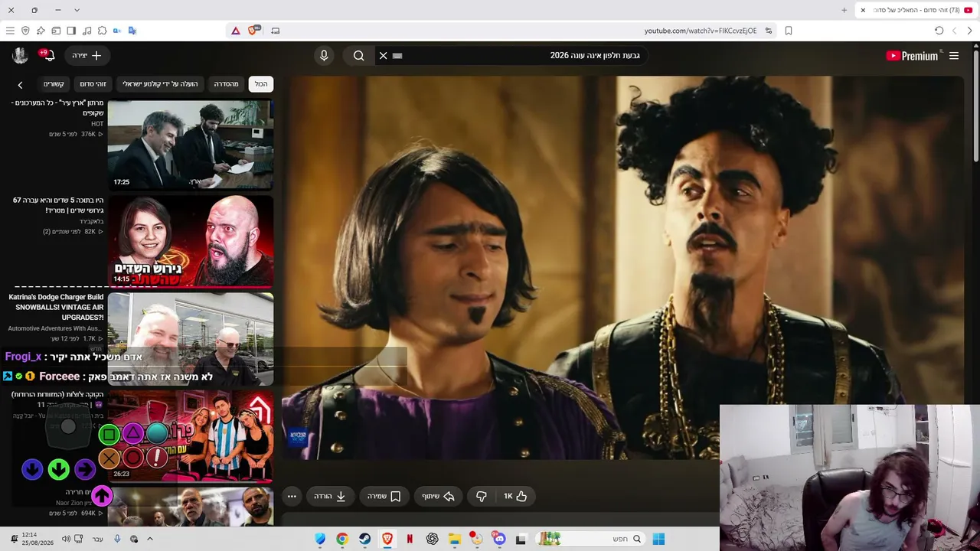The height and width of the screenshot is (551, 980).
Task: Clear the YouTube search query
Action: (384, 56)
